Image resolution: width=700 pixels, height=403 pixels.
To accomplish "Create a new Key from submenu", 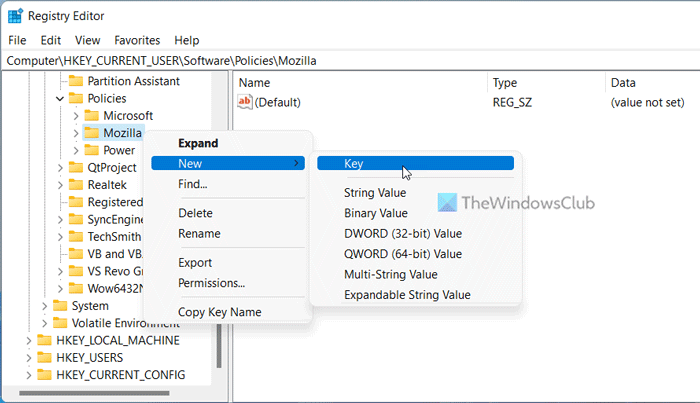I will click(415, 163).
